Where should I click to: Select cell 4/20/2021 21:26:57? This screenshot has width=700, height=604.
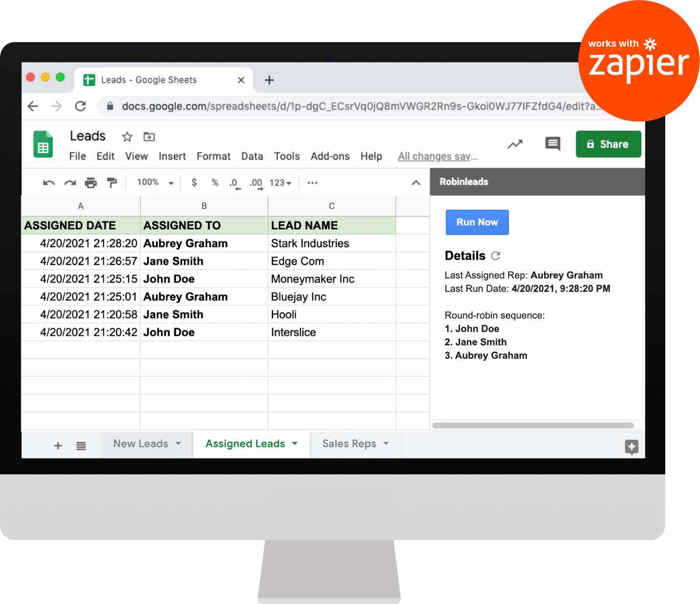(81, 261)
